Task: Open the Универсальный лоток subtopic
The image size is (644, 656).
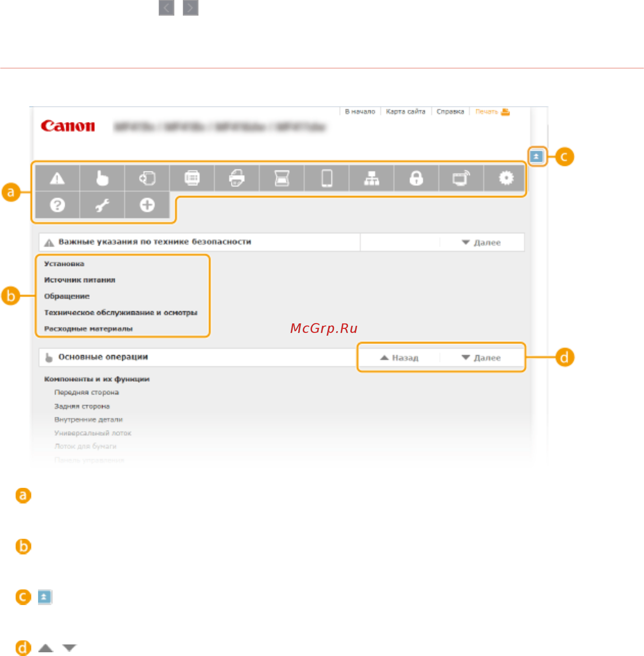Action: [93, 433]
